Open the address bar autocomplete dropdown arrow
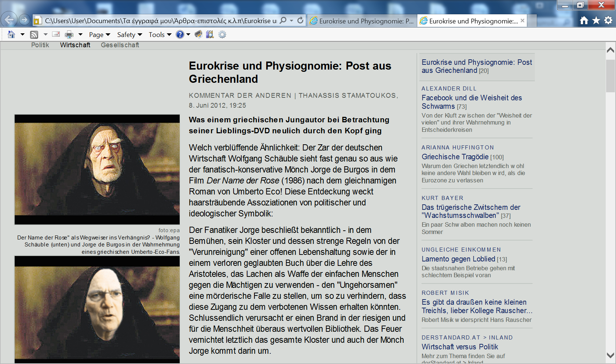616x364 pixels. 291,21
